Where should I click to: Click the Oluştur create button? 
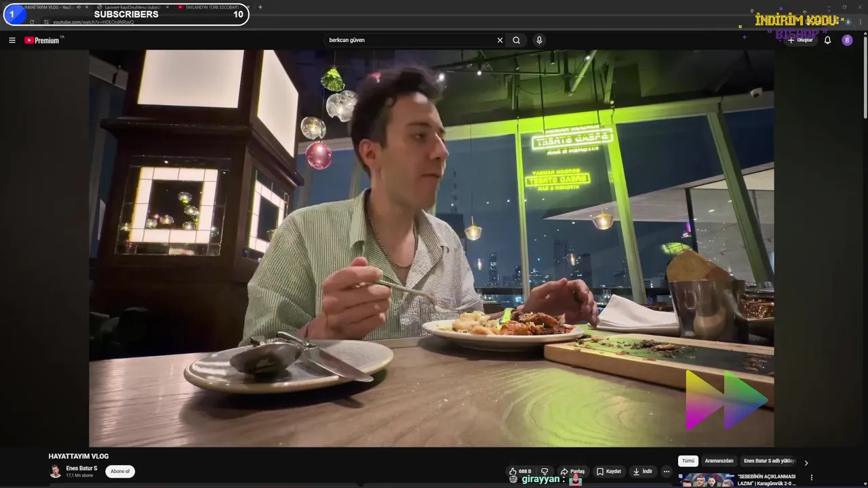[x=800, y=40]
